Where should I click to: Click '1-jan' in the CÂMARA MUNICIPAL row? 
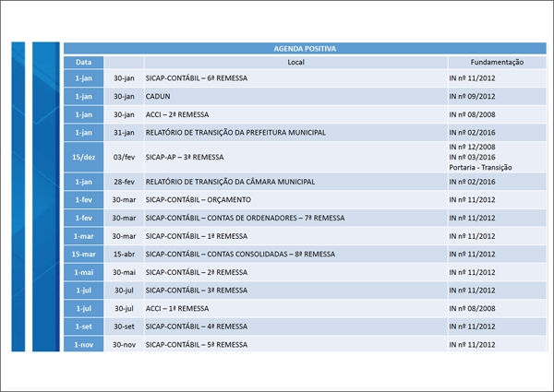point(83,182)
